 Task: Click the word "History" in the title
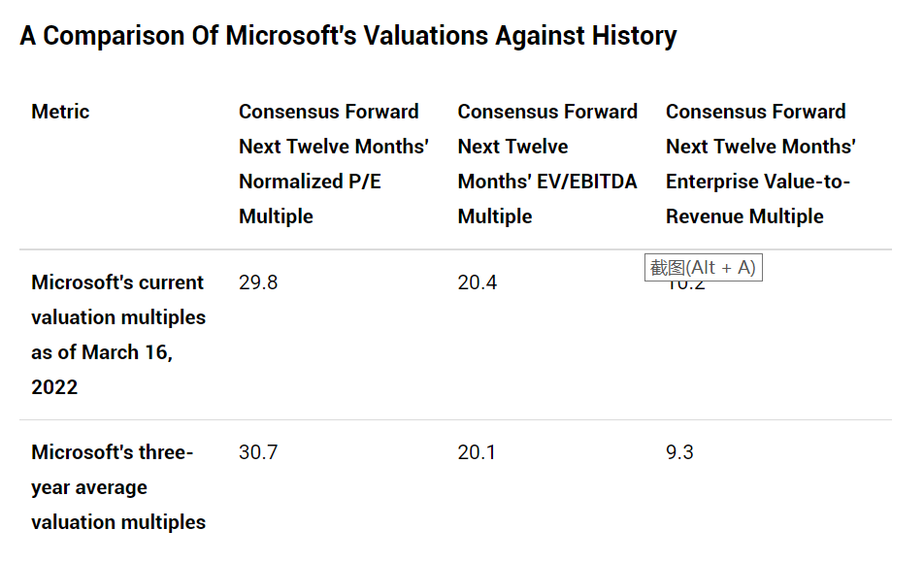(637, 36)
